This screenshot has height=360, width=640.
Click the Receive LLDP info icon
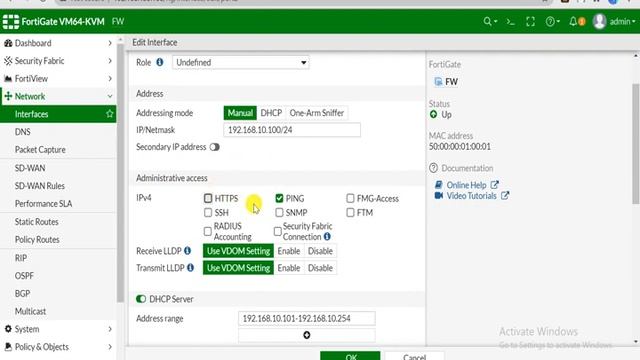click(x=187, y=251)
